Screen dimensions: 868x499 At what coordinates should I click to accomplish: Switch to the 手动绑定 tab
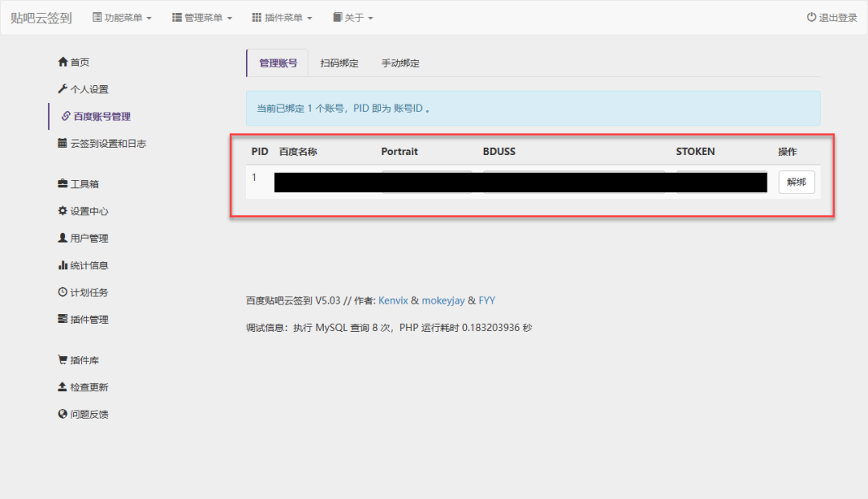(x=400, y=63)
